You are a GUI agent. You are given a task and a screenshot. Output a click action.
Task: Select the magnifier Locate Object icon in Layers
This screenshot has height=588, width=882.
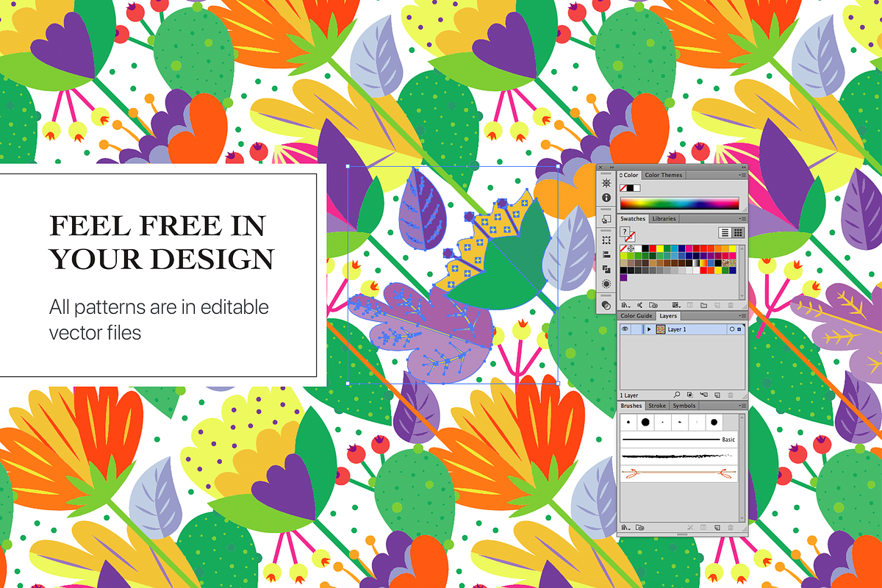tap(677, 395)
